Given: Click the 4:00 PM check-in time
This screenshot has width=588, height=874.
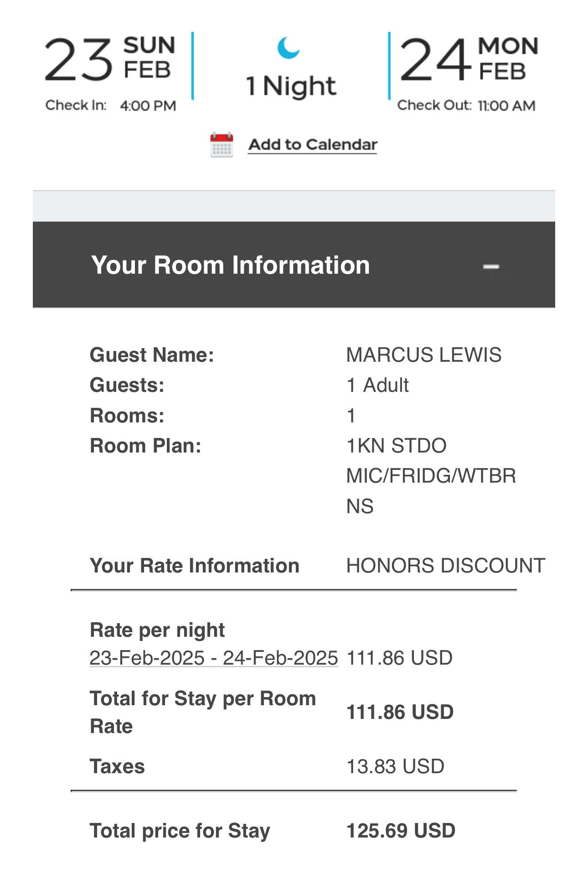Looking at the screenshot, I should point(148,106).
